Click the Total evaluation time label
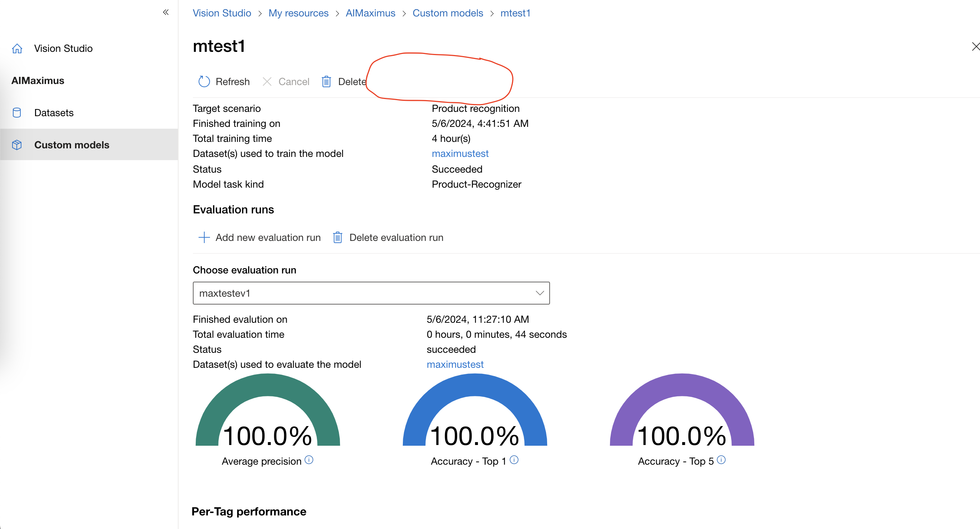This screenshot has height=529, width=980. (239, 335)
